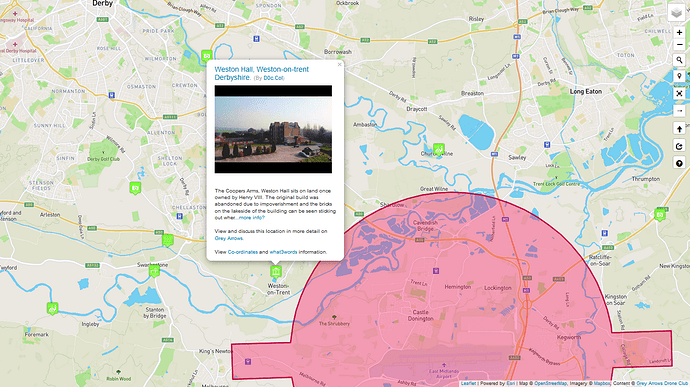Screen dimensions: 690x387
Task: Open the map layers control
Action: pyautogui.click(x=677, y=12)
